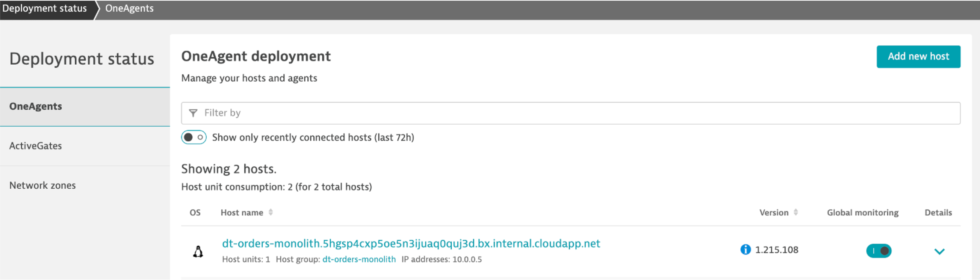Viewport: 980px width, 280px height.
Task: Click the Global monitoring column header
Action: 862,213
